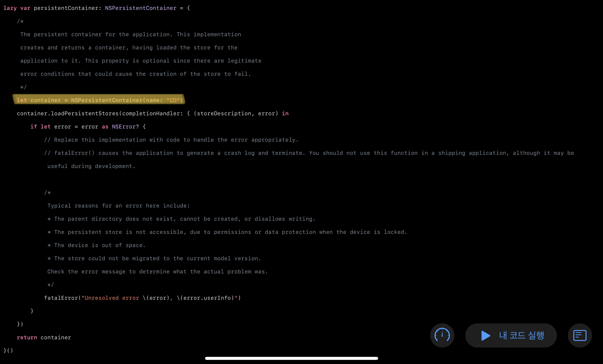This screenshot has height=364, width=603.
Task: Click the NSPersistentContainer type annotation on first line
Action: [x=140, y=8]
